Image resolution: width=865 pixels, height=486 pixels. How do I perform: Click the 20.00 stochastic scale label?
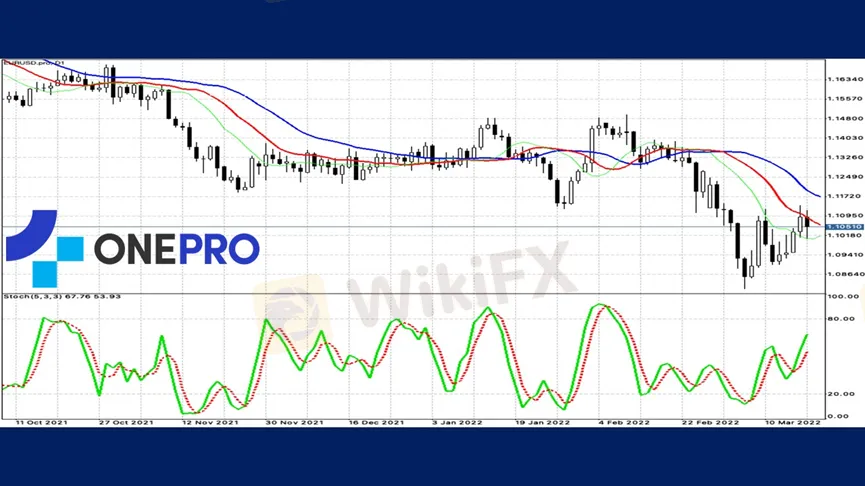coord(843,394)
